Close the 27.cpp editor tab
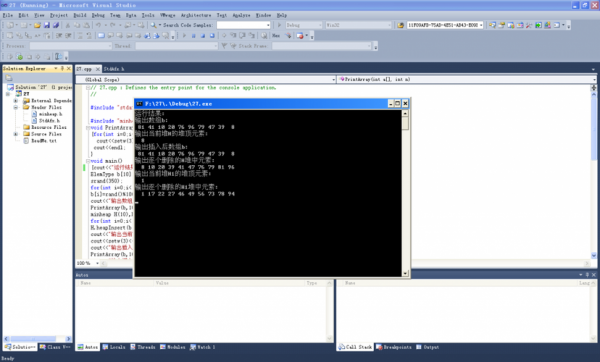This screenshot has height=362, width=600. (x=98, y=69)
